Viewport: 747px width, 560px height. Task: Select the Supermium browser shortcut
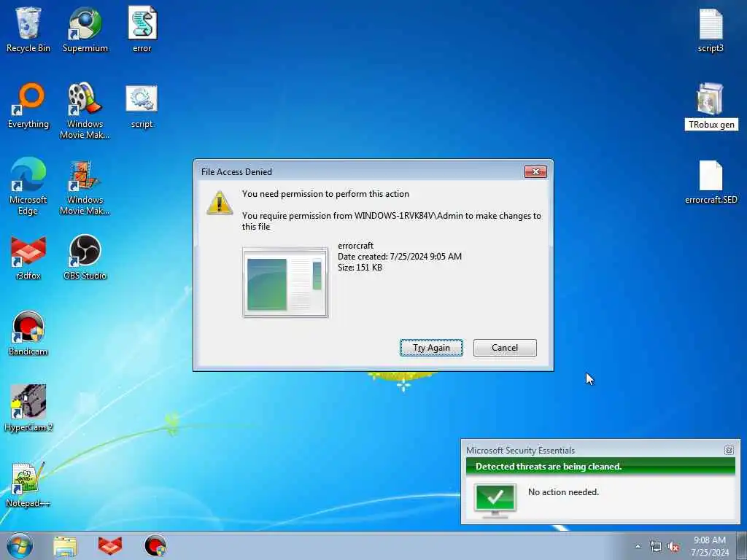coord(85,28)
